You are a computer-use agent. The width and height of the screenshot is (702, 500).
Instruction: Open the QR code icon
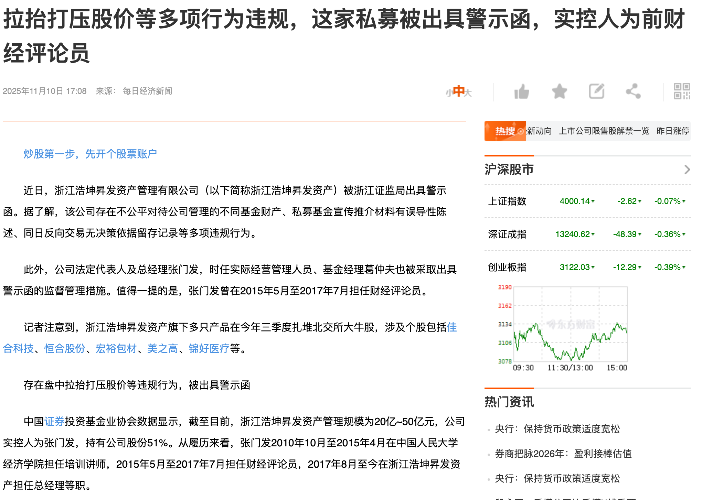[x=682, y=91]
